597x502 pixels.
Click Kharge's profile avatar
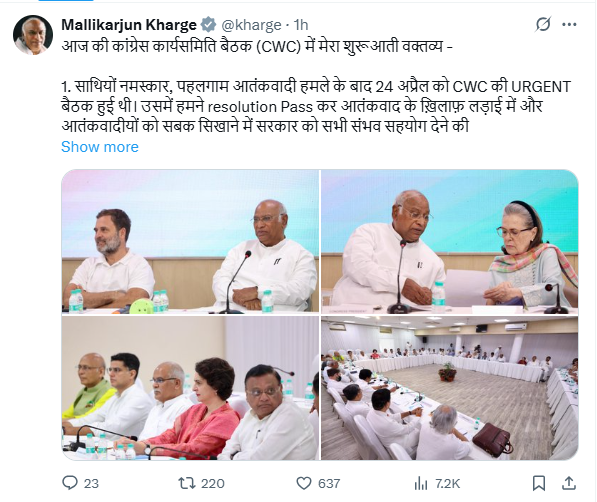point(33,35)
